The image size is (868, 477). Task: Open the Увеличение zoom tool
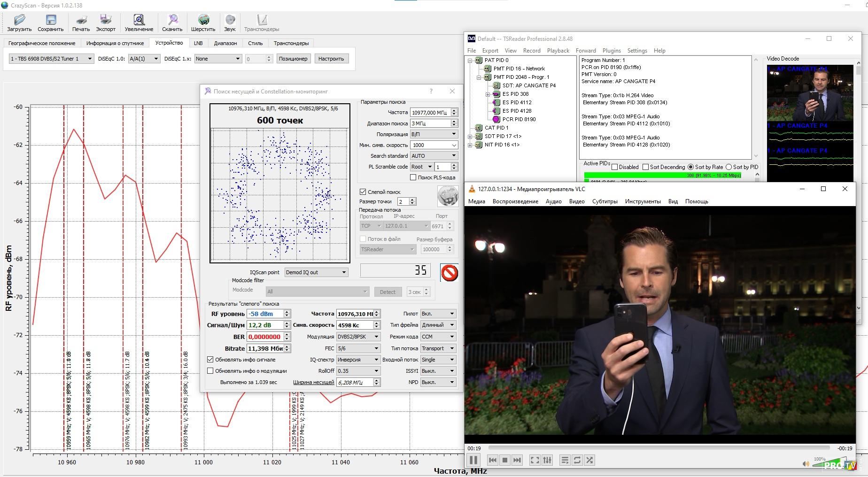click(139, 21)
